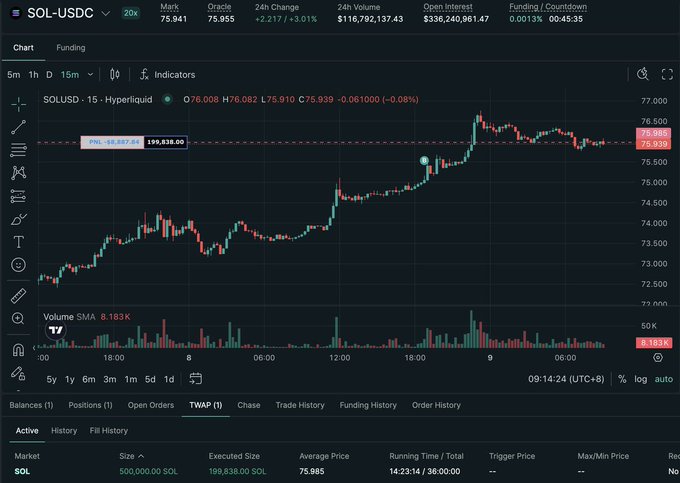The width and height of the screenshot is (680, 483).
Task: Select the ruler measure tool
Action: 18,296
